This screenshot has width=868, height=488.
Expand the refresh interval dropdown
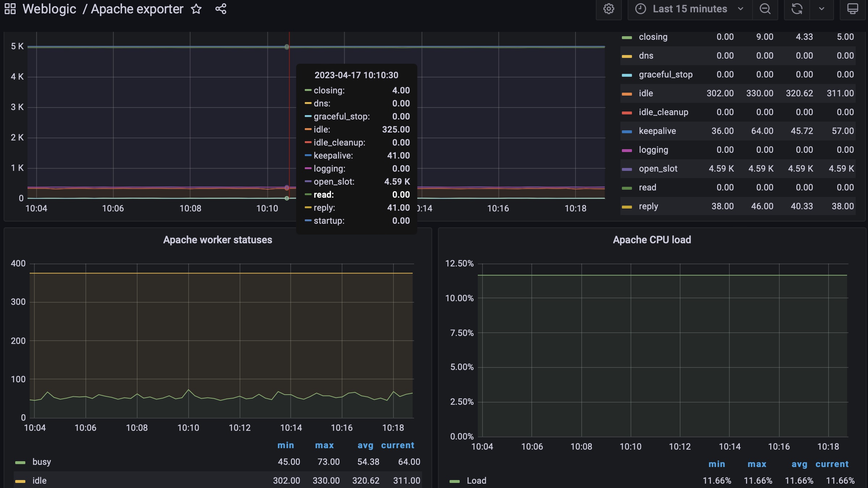[x=822, y=9]
